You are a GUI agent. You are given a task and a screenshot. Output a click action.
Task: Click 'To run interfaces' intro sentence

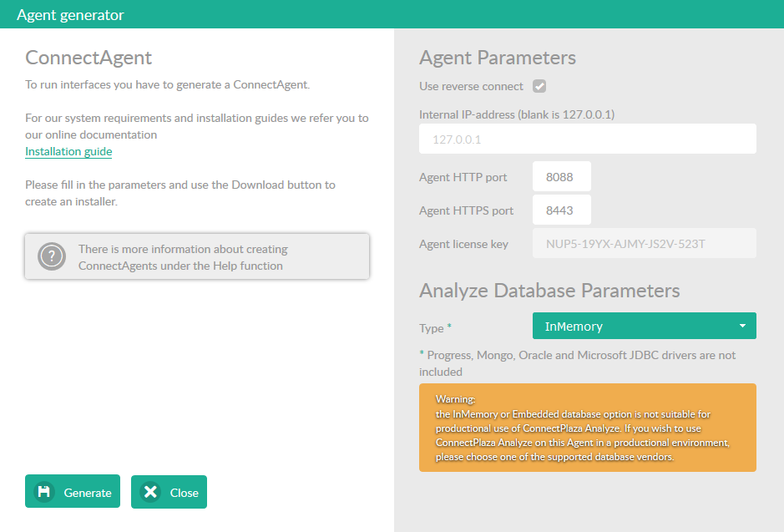click(168, 84)
